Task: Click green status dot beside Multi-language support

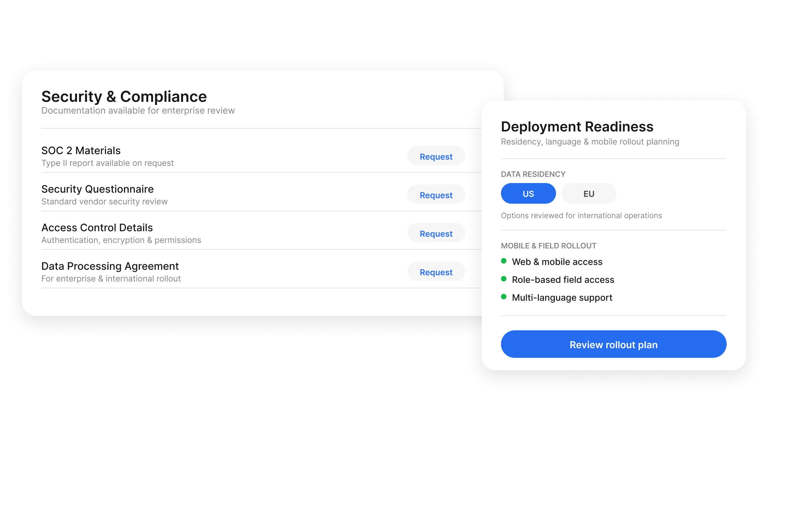Action: [504, 297]
